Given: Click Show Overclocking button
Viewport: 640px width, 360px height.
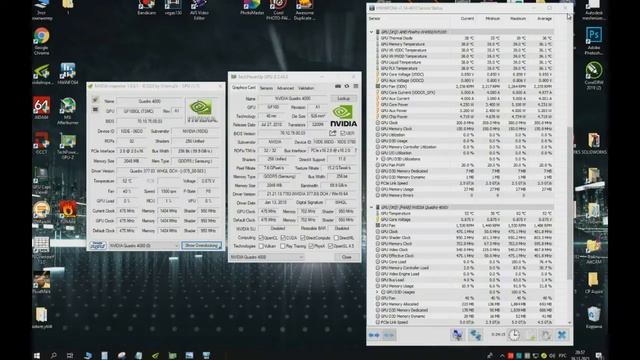Looking at the screenshot, I should pyautogui.click(x=202, y=245).
